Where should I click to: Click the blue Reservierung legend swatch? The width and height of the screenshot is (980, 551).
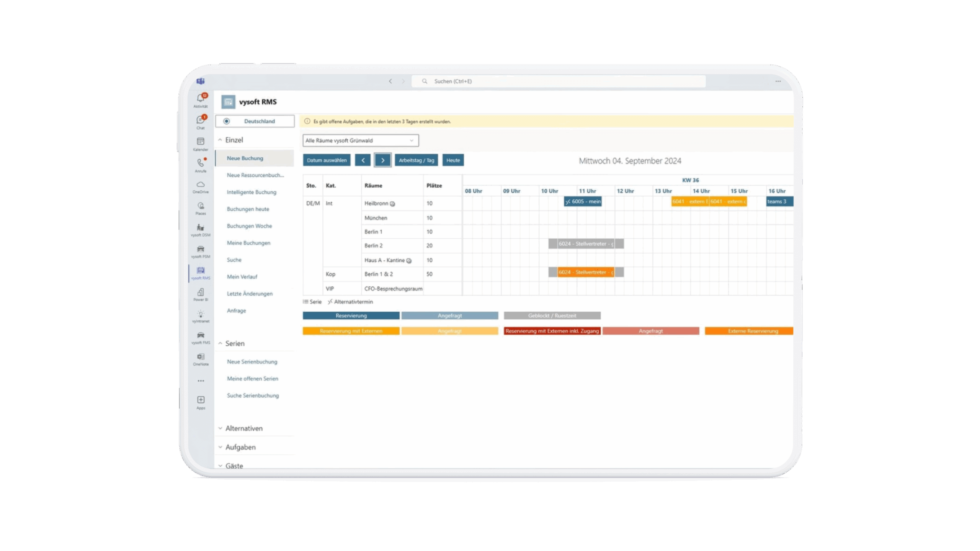351,316
